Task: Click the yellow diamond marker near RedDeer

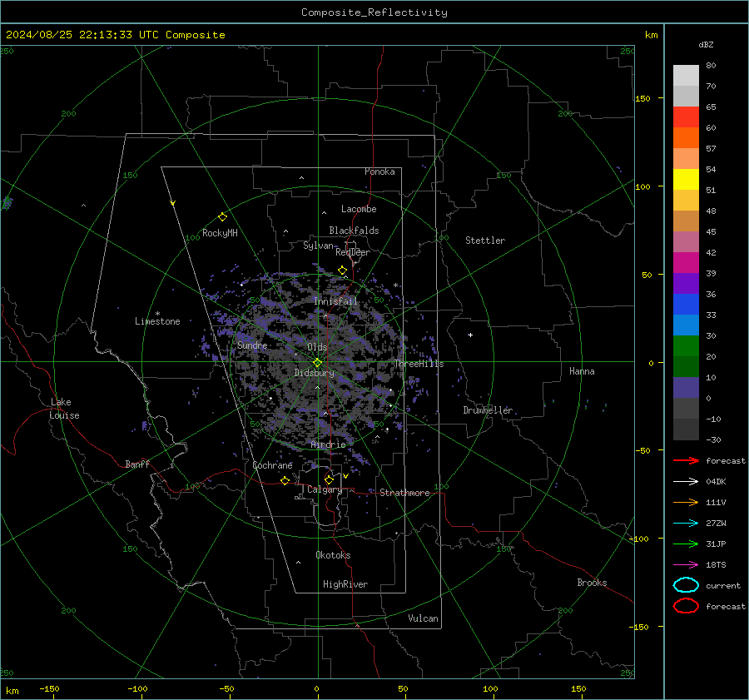Action: pyautogui.click(x=342, y=271)
